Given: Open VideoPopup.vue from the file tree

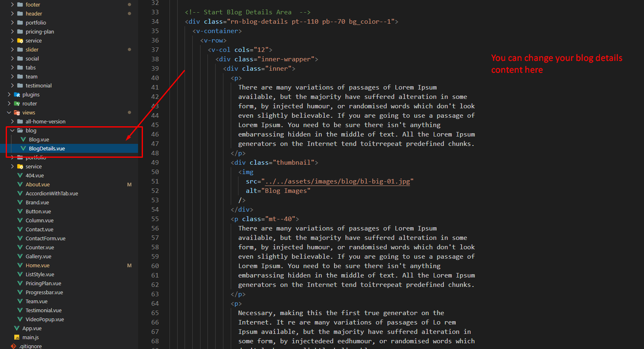Looking at the screenshot, I should [x=45, y=320].
